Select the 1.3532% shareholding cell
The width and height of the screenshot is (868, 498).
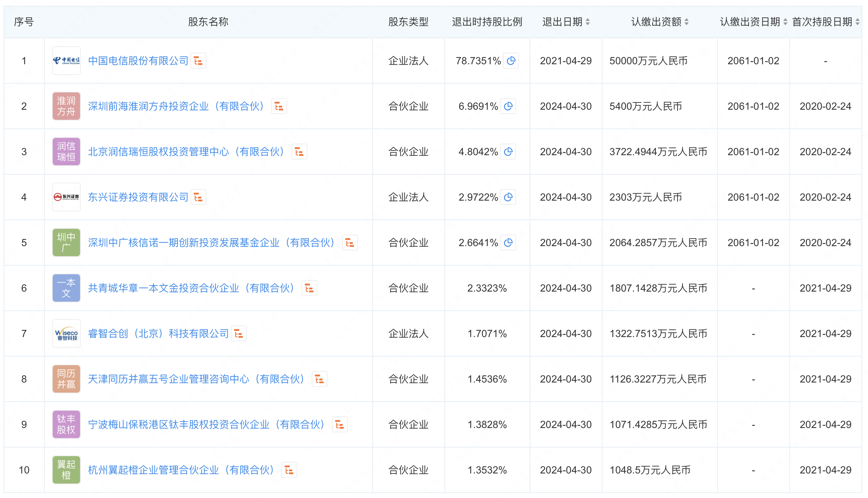[487, 470]
